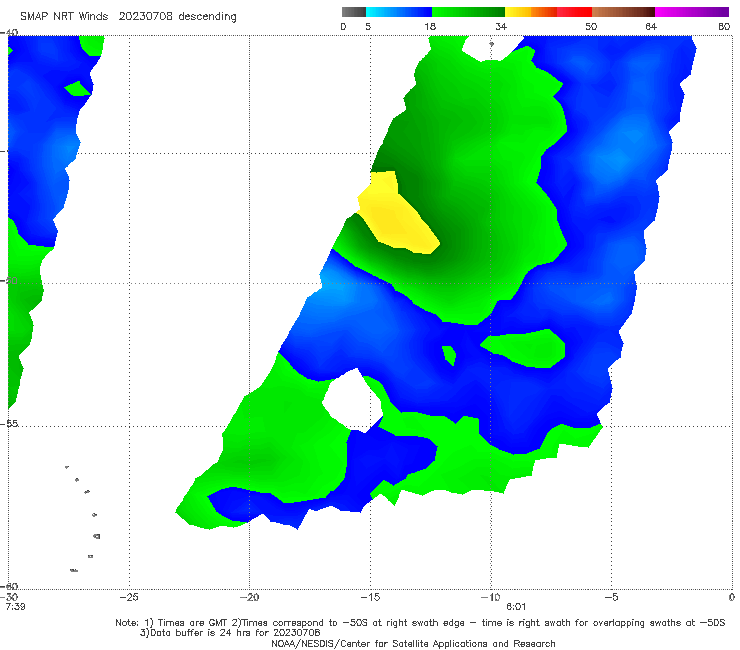Click the latitude label -40
The height and width of the screenshot is (650, 740).
[x=10, y=33]
